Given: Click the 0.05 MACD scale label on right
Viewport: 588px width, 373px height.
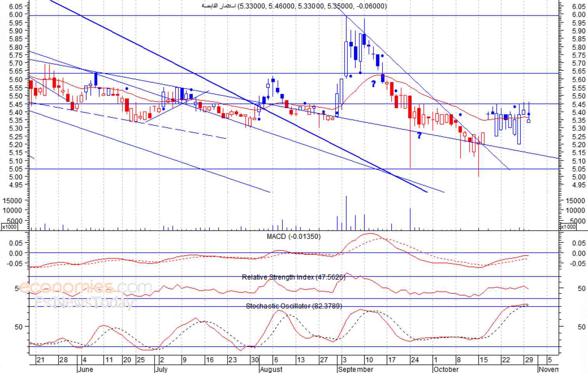Looking at the screenshot, I should point(579,243).
